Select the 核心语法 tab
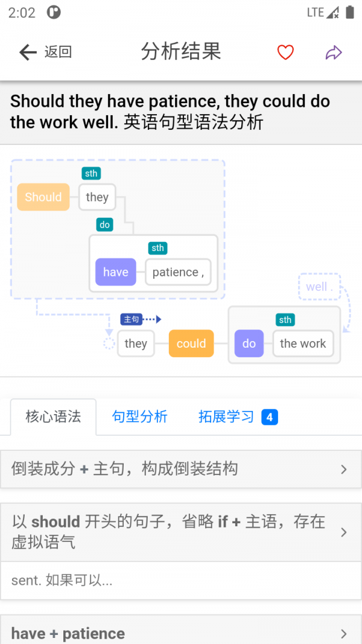The width and height of the screenshot is (362, 644). point(53,417)
